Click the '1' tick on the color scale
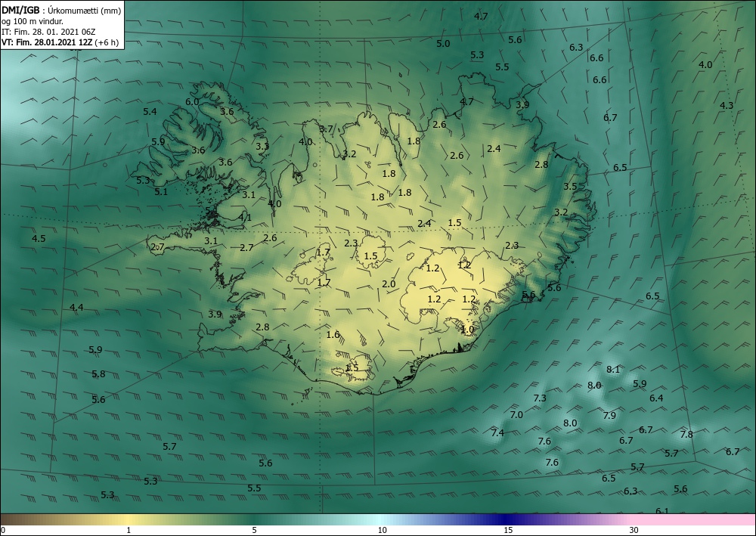The height and width of the screenshot is (536, 756). tap(129, 530)
